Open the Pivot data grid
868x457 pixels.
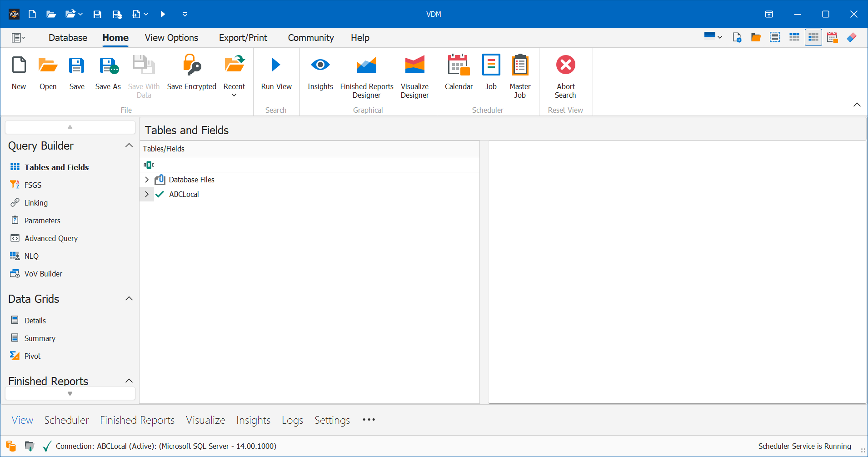[x=32, y=356]
